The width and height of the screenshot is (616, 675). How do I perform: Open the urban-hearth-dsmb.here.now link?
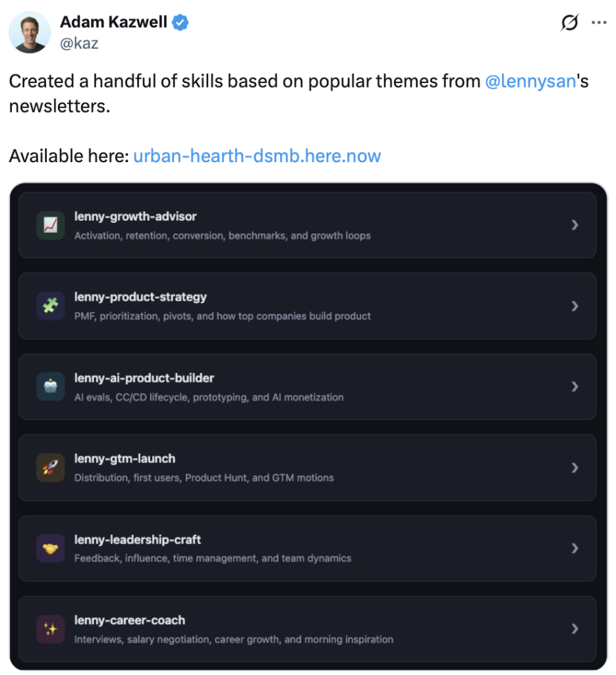coord(257,156)
